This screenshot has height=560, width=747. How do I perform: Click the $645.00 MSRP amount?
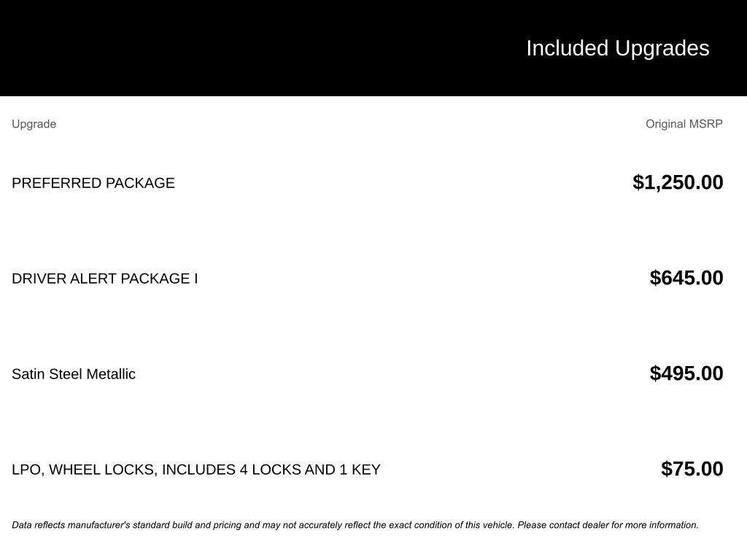point(686,278)
